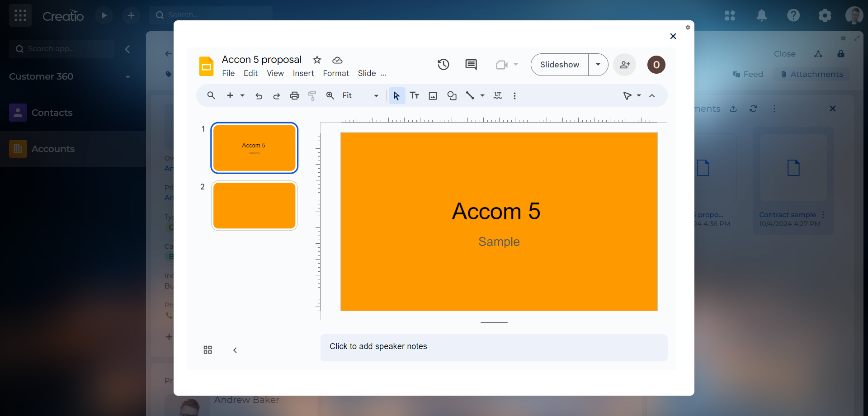Click the print icon in toolbar
This screenshot has height=416, width=868.
294,95
